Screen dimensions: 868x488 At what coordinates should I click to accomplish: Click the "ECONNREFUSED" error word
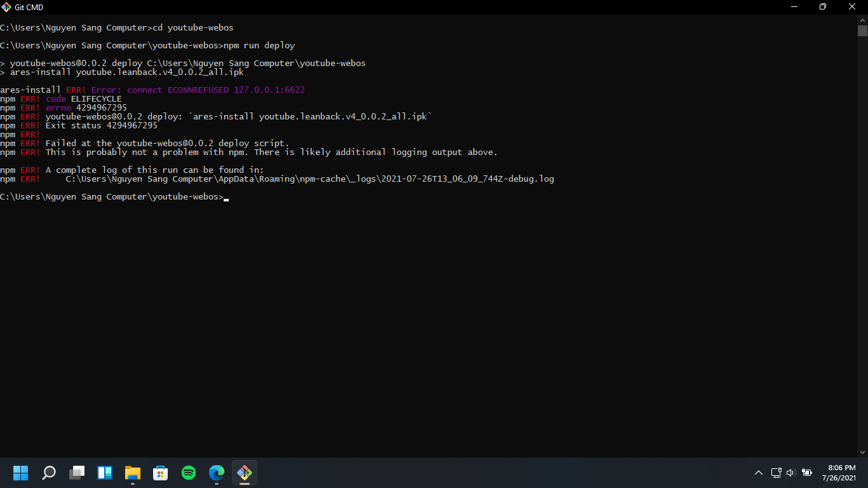tap(198, 90)
